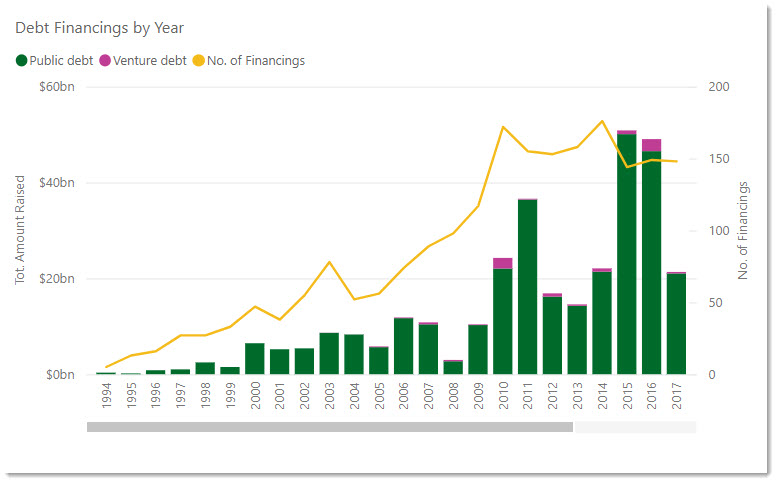Click the chart title Debt Financings by Year

pos(100,28)
